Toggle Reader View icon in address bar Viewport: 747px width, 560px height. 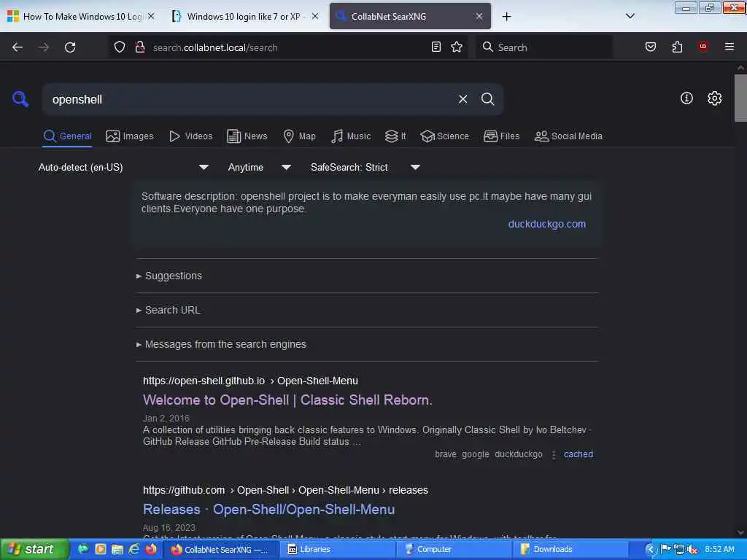pos(436,47)
